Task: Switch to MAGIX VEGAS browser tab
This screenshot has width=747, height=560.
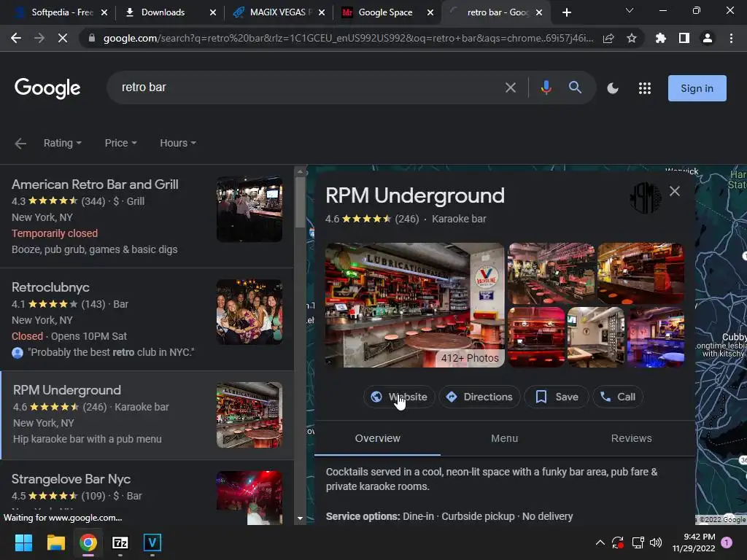Action: click(x=280, y=12)
